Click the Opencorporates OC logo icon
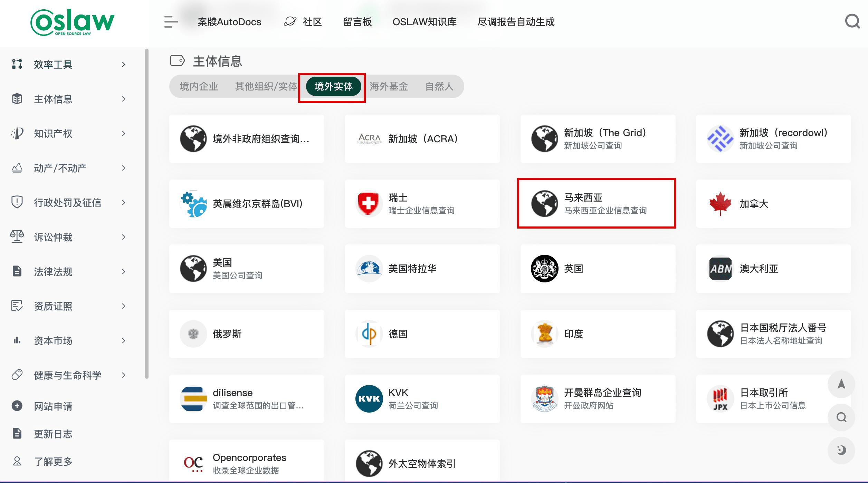Image resolution: width=868 pixels, height=483 pixels. point(193,464)
